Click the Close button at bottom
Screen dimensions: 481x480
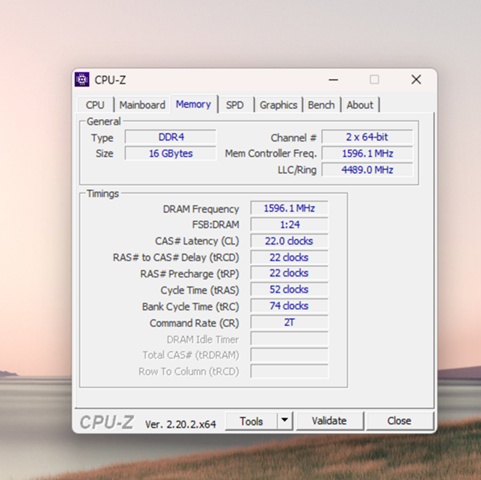(x=399, y=421)
